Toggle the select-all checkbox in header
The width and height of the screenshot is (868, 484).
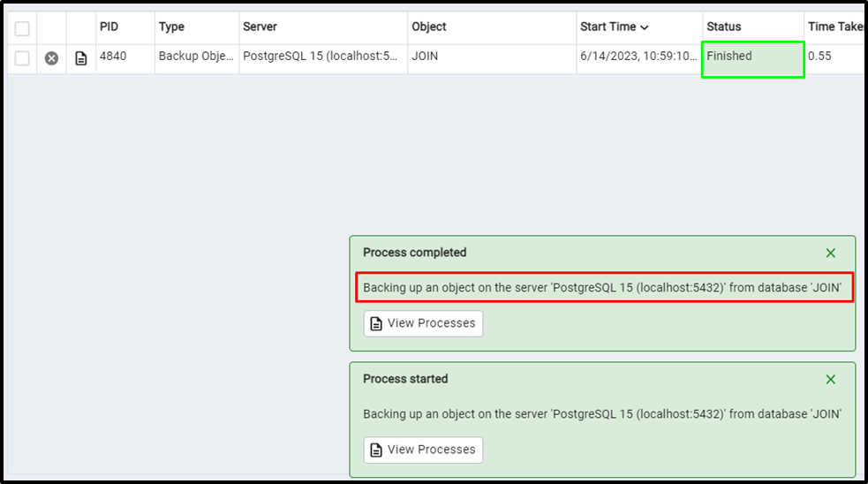click(22, 28)
